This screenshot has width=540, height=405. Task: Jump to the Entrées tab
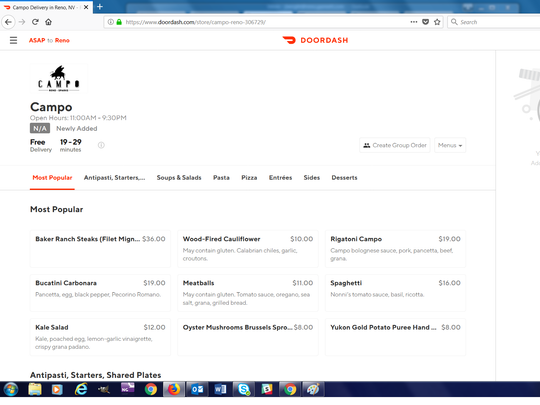280,178
